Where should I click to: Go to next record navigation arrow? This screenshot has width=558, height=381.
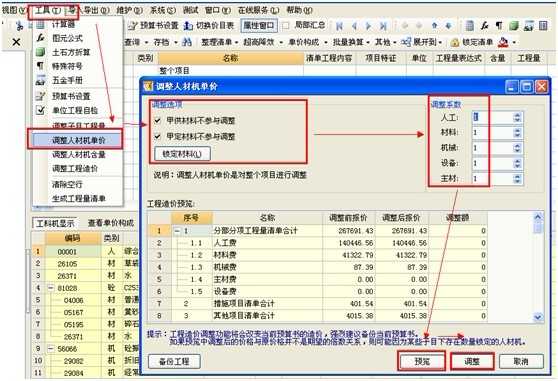click(x=368, y=26)
